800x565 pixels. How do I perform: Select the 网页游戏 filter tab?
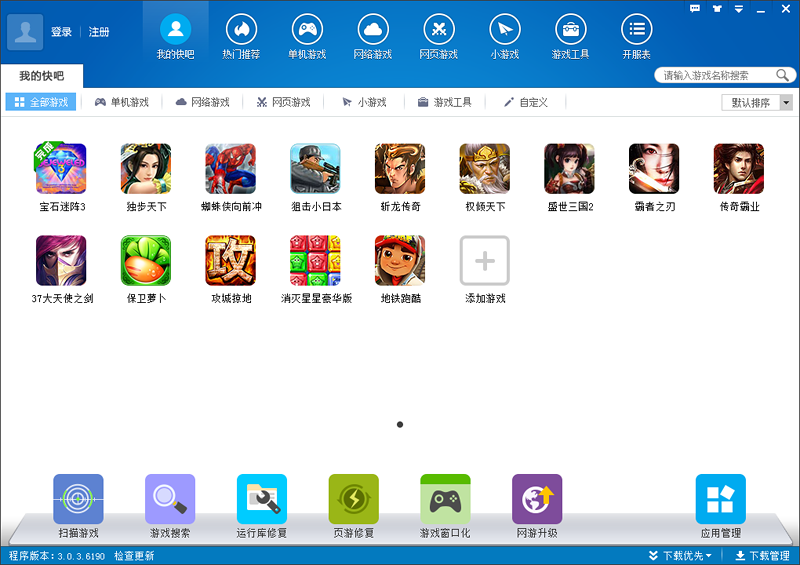[x=284, y=102]
